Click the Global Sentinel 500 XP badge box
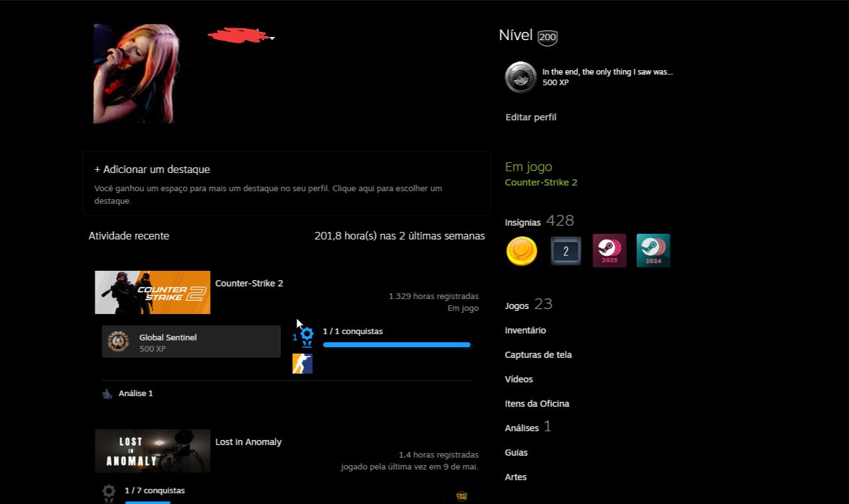 (191, 342)
